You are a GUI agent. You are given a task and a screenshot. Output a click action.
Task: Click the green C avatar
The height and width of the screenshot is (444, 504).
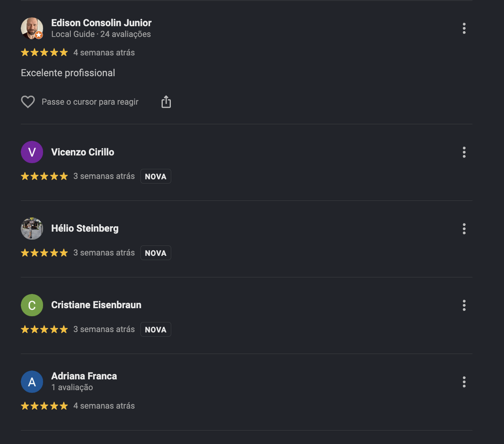(32, 305)
